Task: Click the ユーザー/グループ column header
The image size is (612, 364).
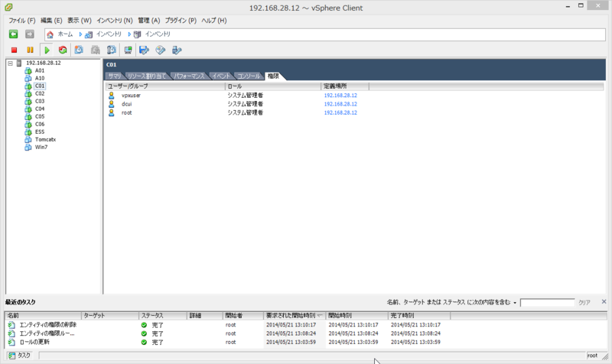Action: pos(165,86)
